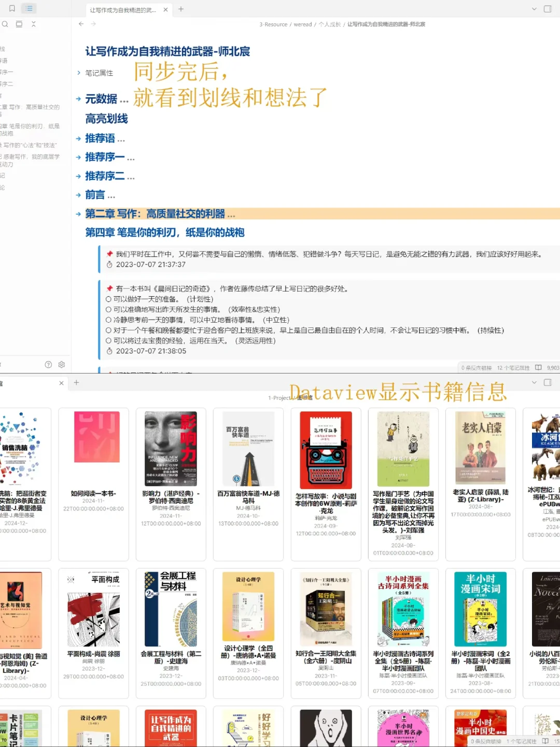Select the outline view icon in sidebar header

tap(29, 8)
